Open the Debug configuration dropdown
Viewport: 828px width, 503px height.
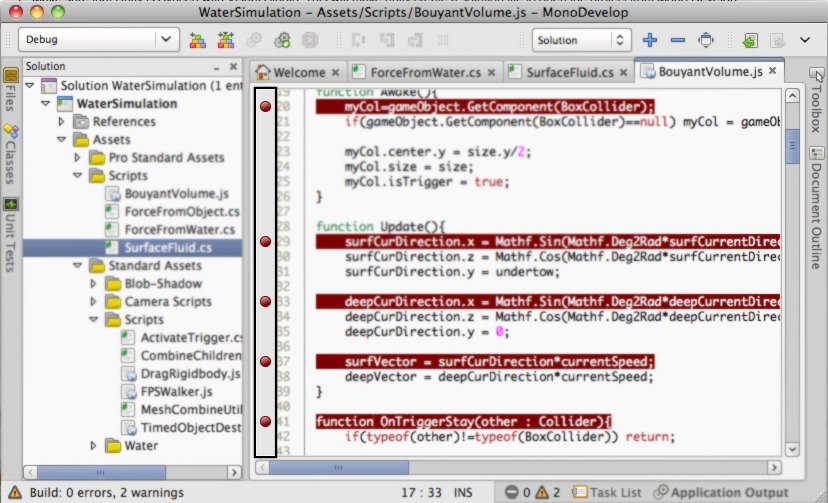(x=97, y=40)
